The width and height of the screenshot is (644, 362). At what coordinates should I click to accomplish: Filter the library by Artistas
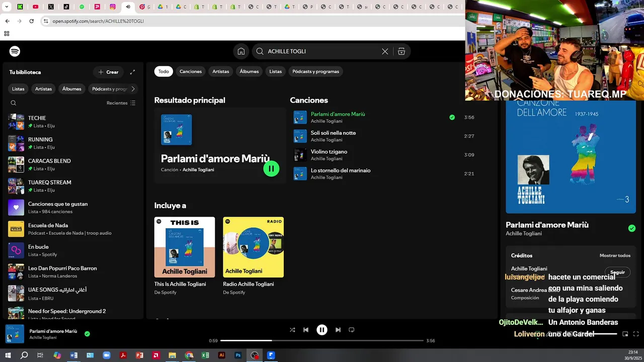(x=43, y=89)
